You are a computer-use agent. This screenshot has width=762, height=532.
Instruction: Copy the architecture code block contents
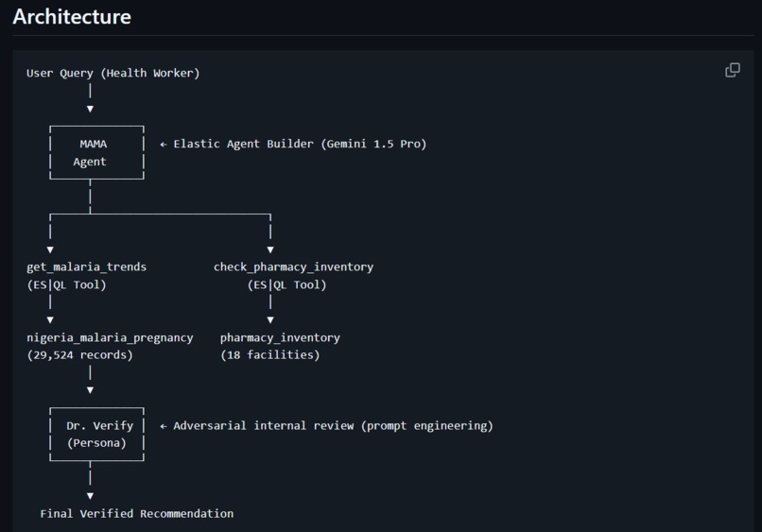(x=733, y=70)
